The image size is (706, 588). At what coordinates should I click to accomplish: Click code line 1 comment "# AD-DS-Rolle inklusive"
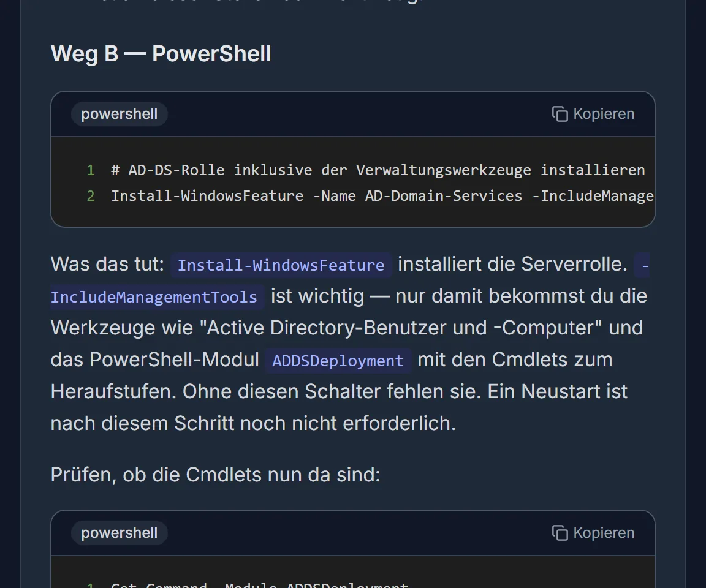pos(211,170)
